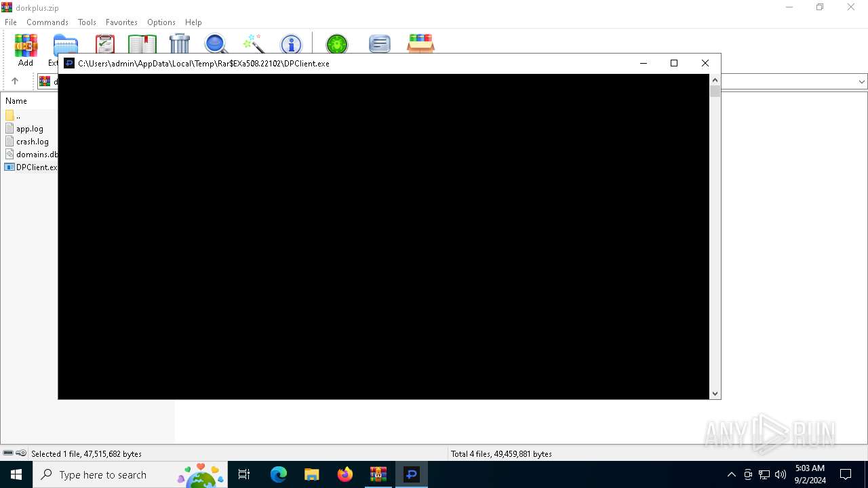Click the Info icon in toolbar

[291, 44]
